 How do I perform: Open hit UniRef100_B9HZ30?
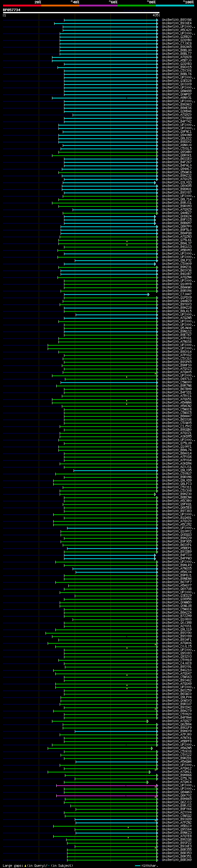pos(176,494)
